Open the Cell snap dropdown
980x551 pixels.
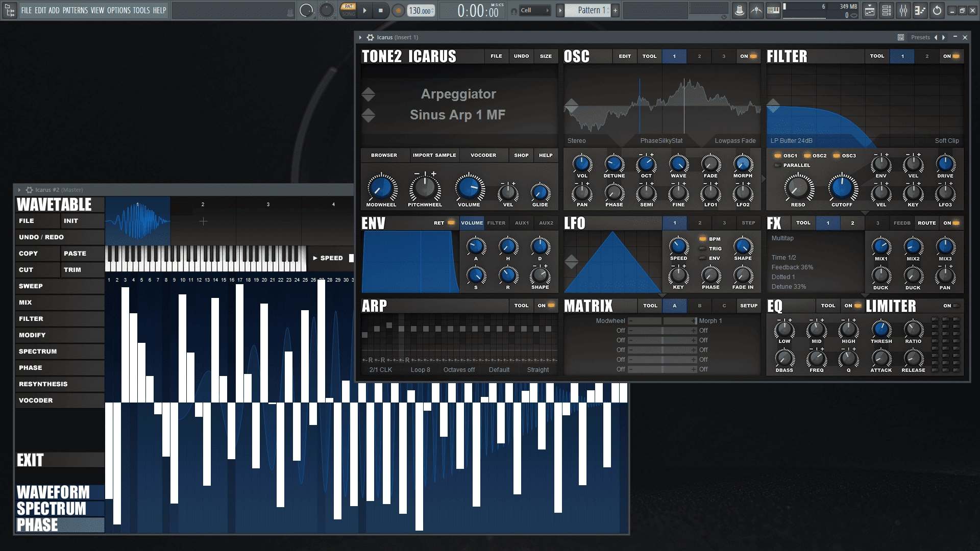[x=534, y=10]
